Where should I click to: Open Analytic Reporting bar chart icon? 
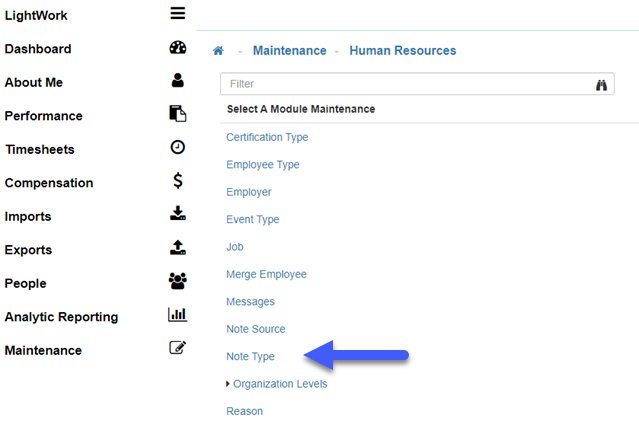(x=177, y=315)
